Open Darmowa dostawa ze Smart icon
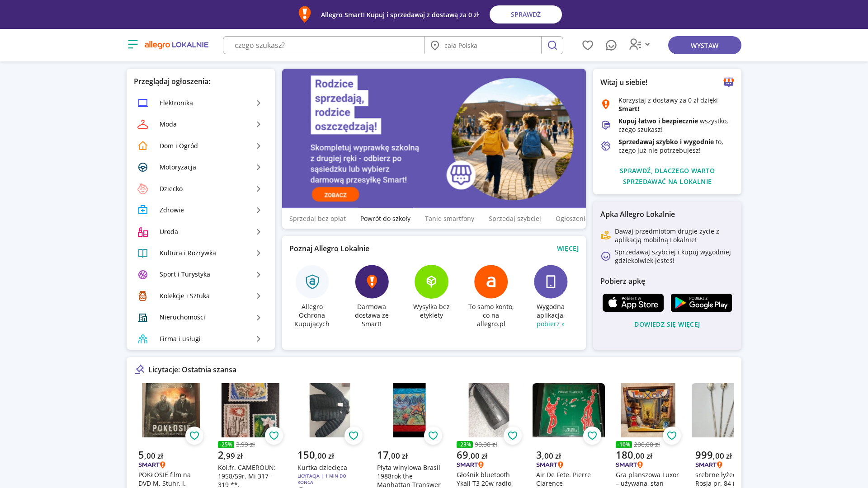This screenshot has width=868, height=488. [x=372, y=282]
